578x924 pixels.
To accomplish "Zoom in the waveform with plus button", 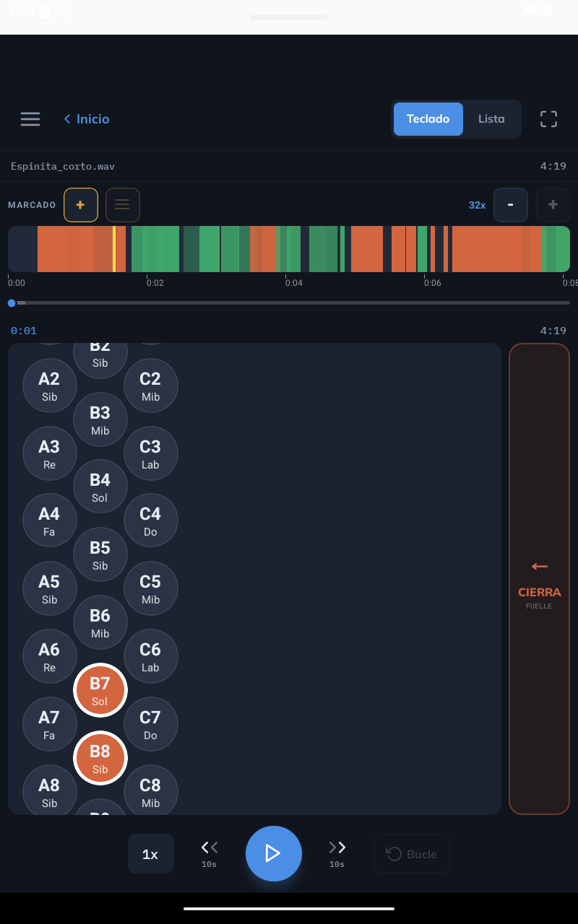I will point(553,205).
